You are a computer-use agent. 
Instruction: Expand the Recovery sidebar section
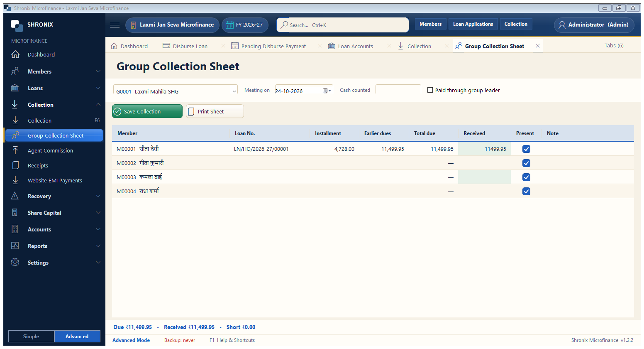(x=98, y=196)
